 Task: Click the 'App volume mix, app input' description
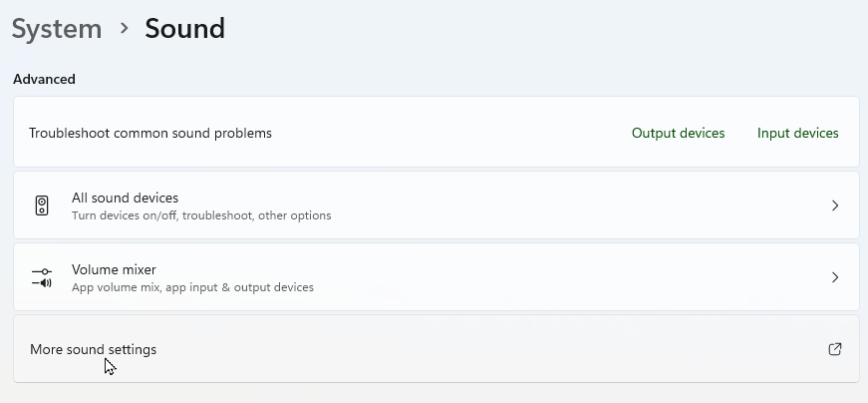click(x=192, y=287)
